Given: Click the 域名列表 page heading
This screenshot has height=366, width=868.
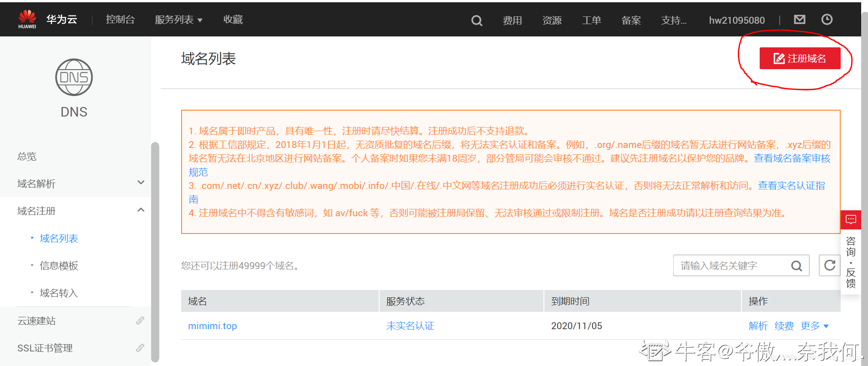Looking at the screenshot, I should coord(208,58).
